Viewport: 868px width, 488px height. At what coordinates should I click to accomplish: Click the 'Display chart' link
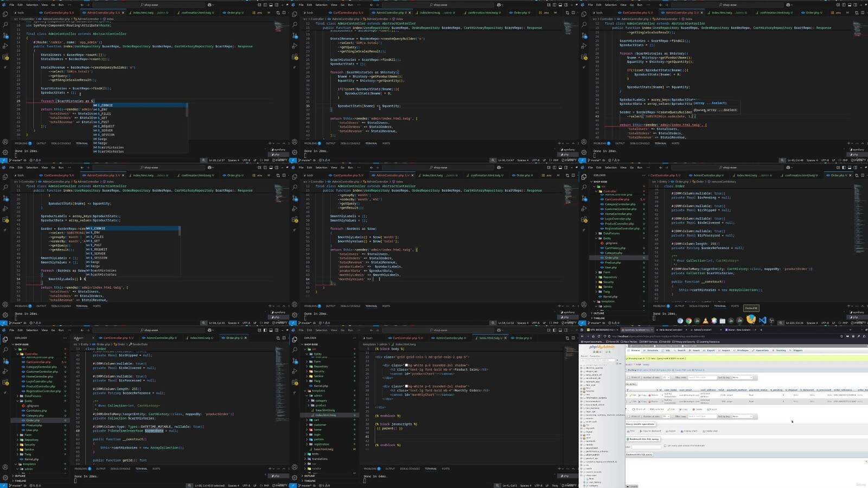click(x=690, y=431)
